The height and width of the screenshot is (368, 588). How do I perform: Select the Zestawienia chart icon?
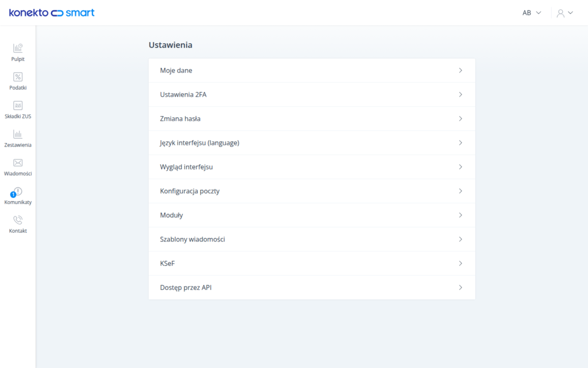(x=18, y=134)
